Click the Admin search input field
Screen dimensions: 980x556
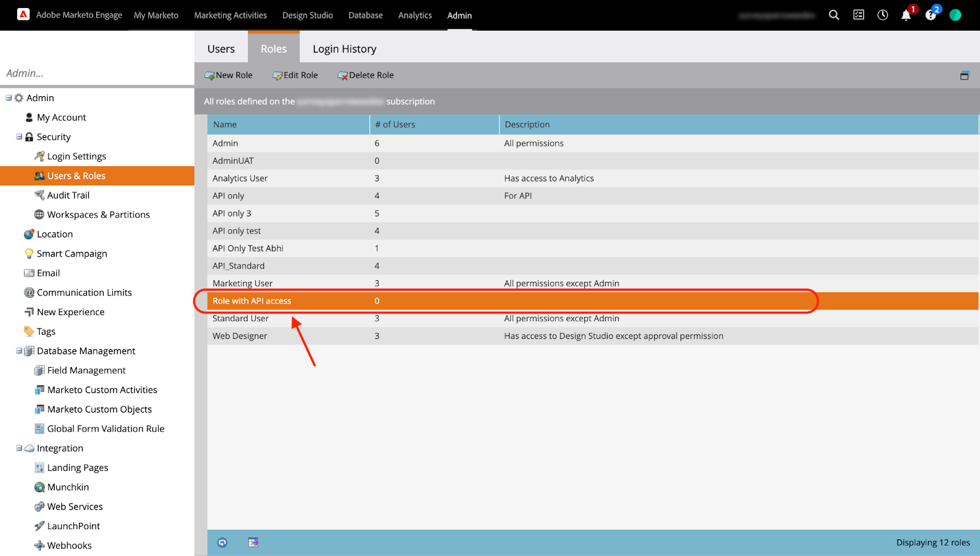(97, 74)
